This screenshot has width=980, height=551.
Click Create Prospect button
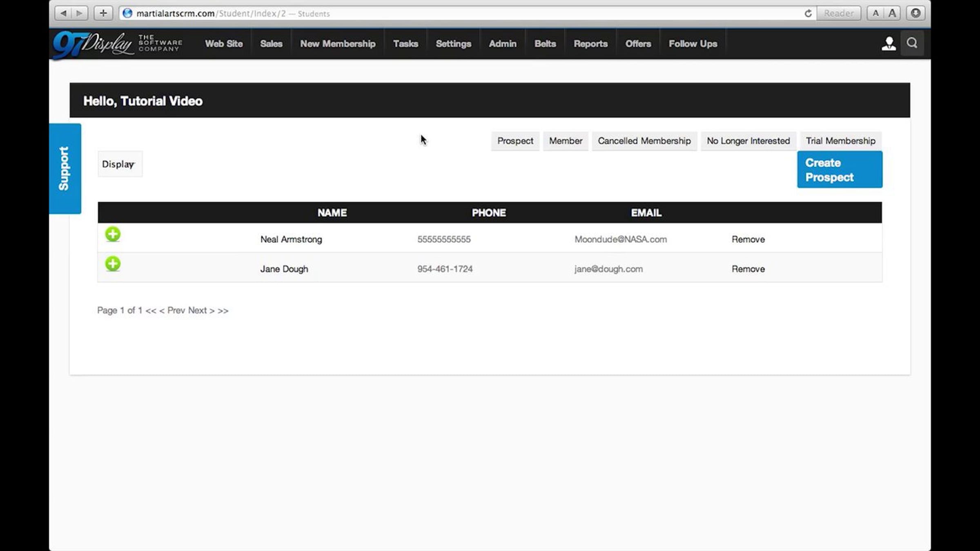(840, 170)
